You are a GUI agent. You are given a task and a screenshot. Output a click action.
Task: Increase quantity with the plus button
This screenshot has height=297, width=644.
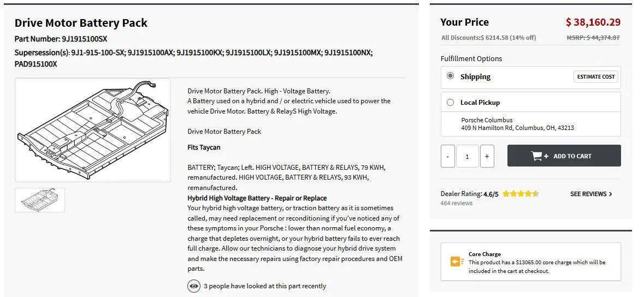coord(487,156)
